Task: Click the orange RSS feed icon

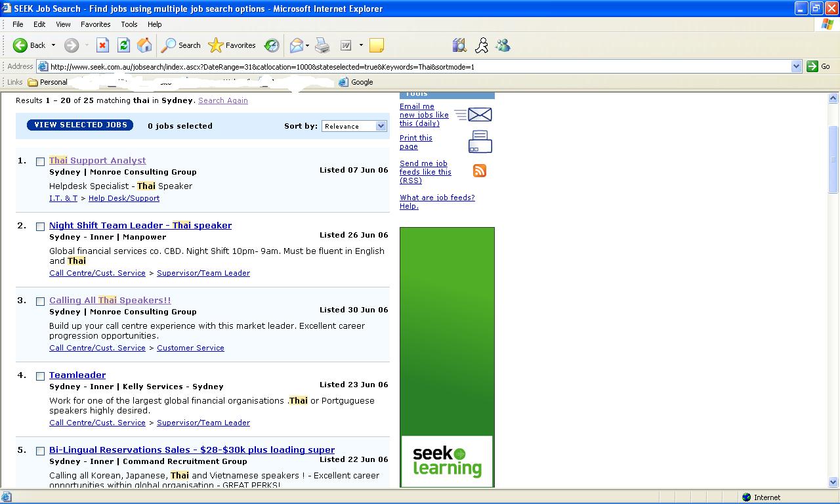Action: coord(480,171)
